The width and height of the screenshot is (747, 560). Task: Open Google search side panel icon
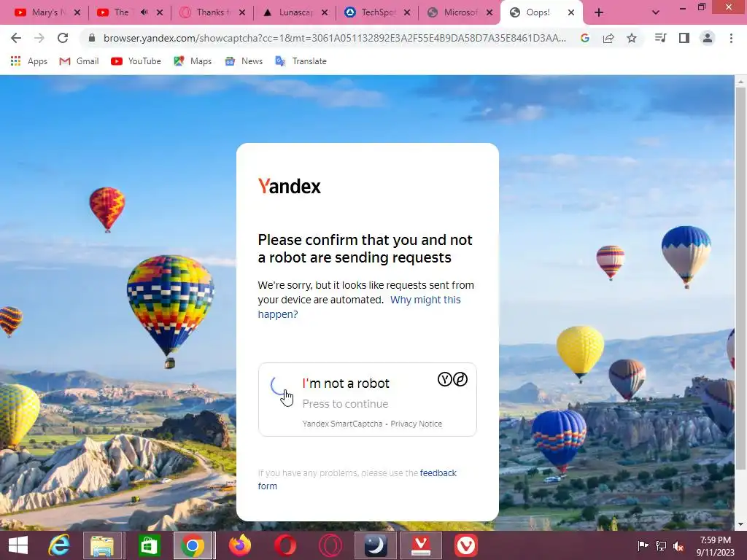(x=585, y=38)
